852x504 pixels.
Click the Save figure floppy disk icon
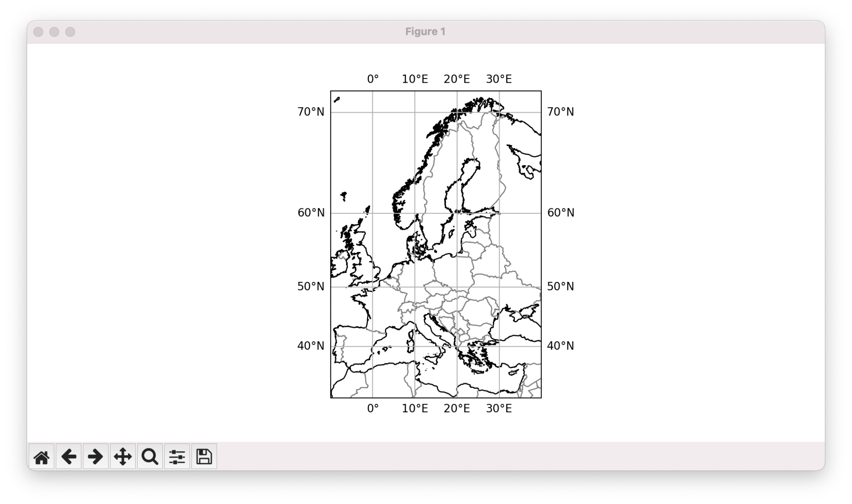click(x=204, y=457)
